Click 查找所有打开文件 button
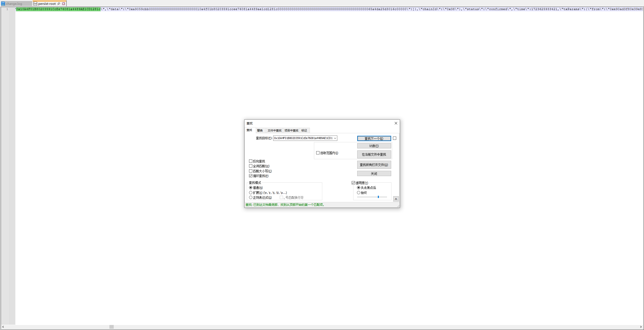The width and height of the screenshot is (644, 330). coord(374,165)
